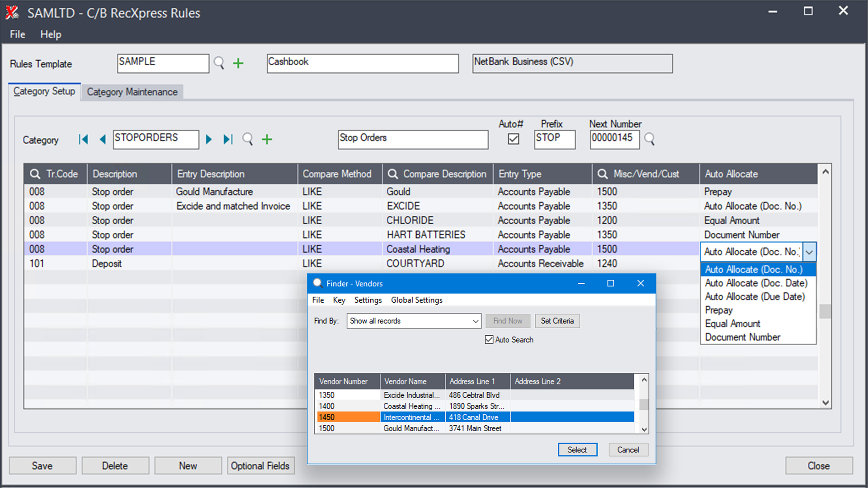Go to previous category arrow
This screenshot has width=868, height=488.
[103, 139]
